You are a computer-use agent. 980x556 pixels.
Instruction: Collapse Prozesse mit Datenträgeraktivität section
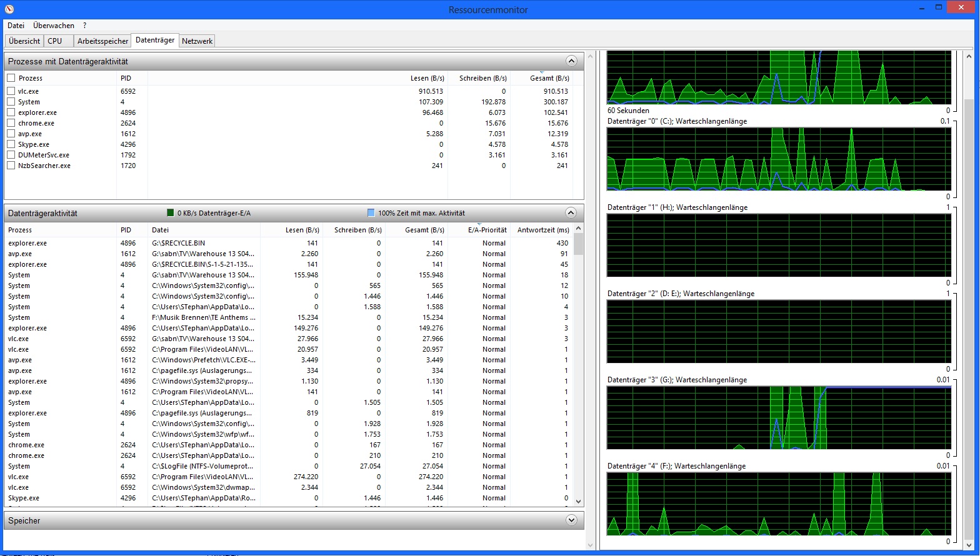point(571,61)
